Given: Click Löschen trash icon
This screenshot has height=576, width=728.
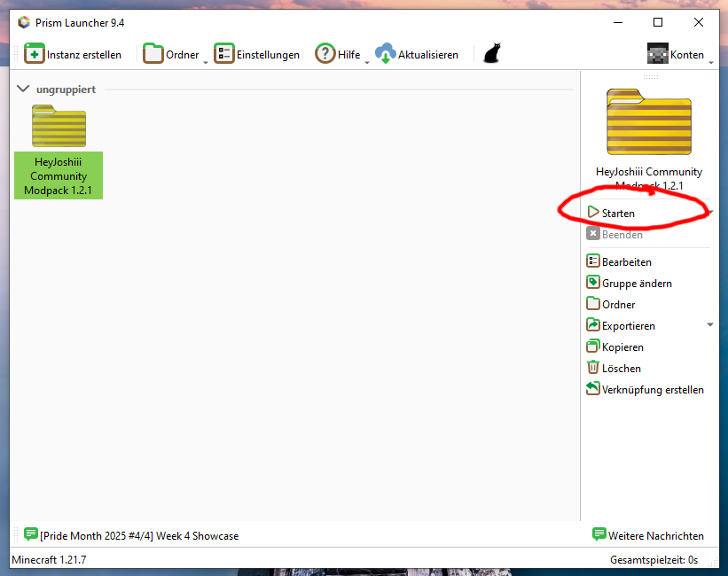Looking at the screenshot, I should pos(593,368).
